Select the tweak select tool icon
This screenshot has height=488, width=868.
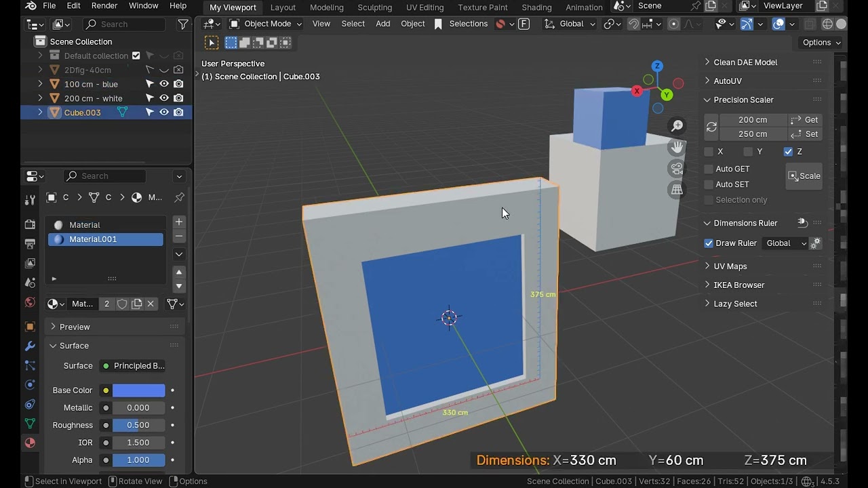coord(212,43)
